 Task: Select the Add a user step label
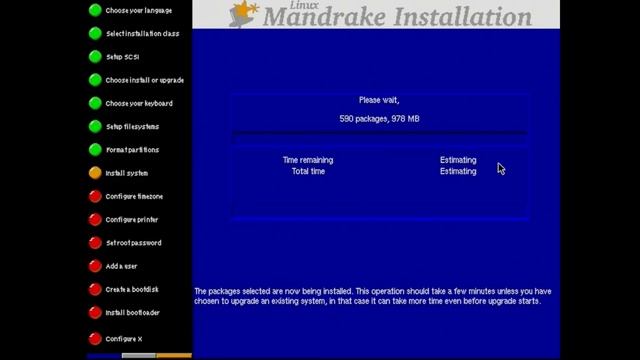point(121,267)
